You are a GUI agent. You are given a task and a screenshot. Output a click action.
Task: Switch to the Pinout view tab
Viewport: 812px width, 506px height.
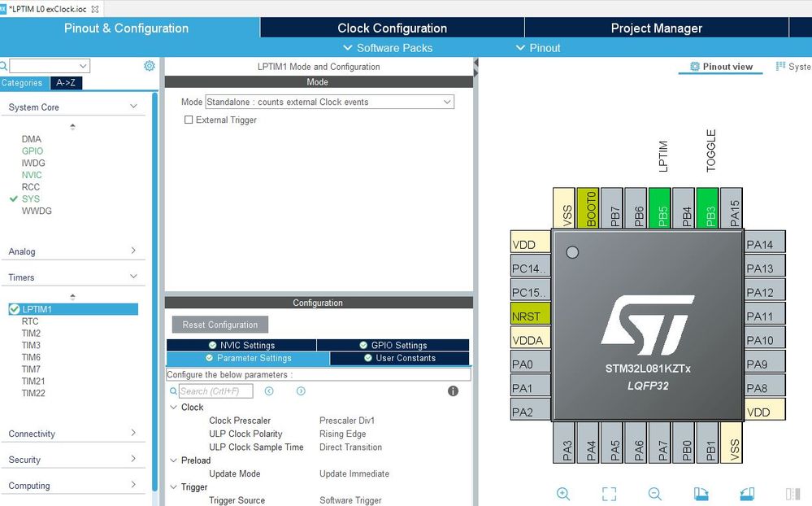tap(721, 67)
